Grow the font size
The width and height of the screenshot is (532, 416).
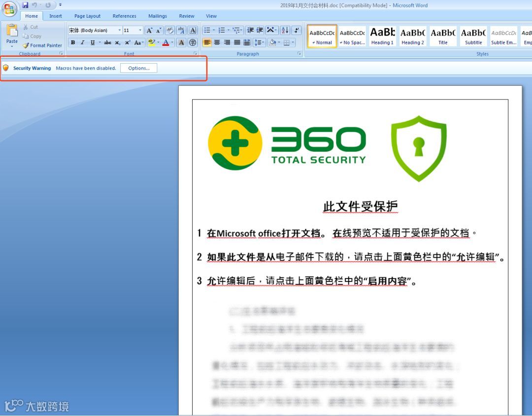tap(149, 31)
